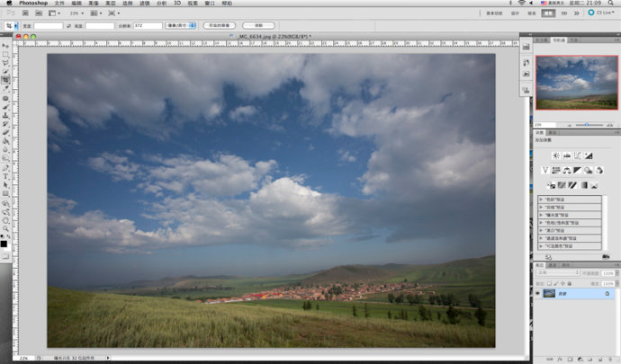Select the Zoom tool in the toolbox

click(x=5, y=228)
